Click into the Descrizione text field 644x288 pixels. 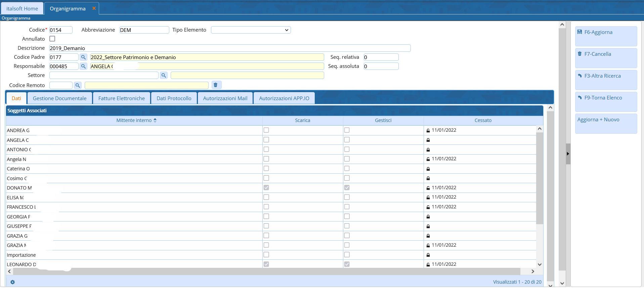[x=230, y=48]
